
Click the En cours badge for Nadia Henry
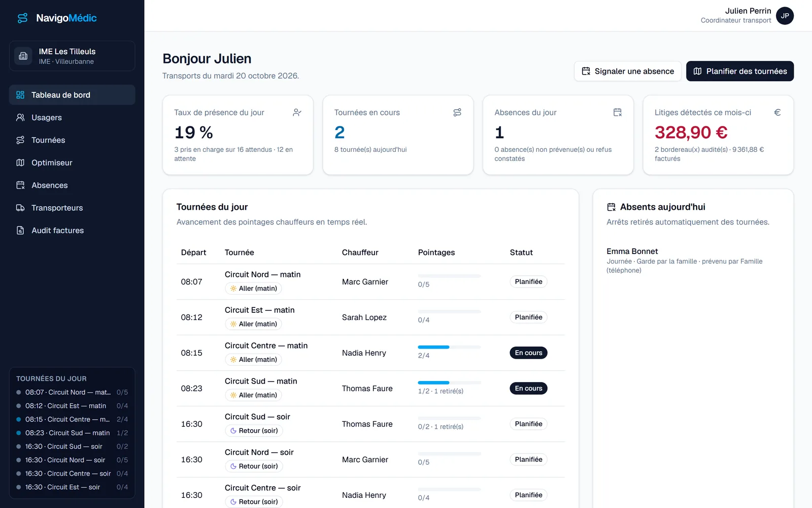pos(528,353)
